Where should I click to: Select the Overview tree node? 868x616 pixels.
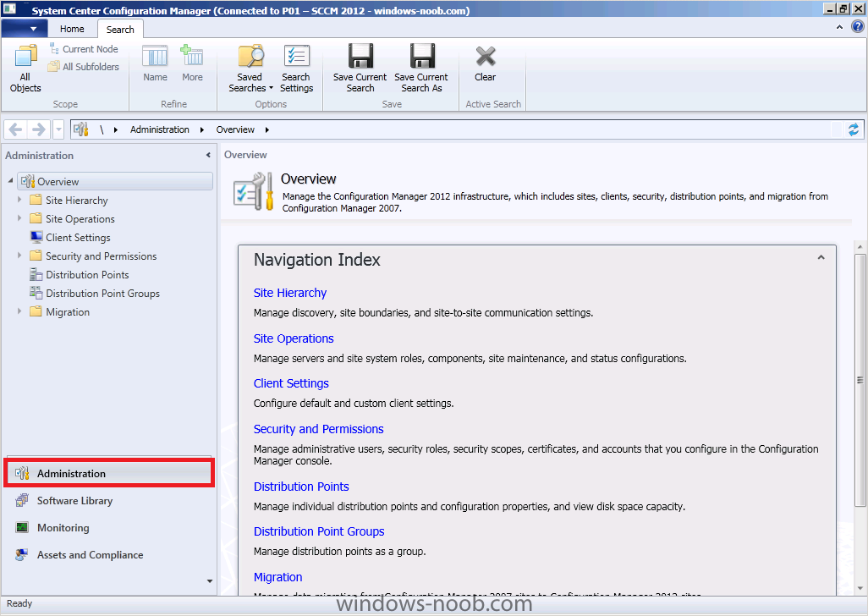[115, 182]
